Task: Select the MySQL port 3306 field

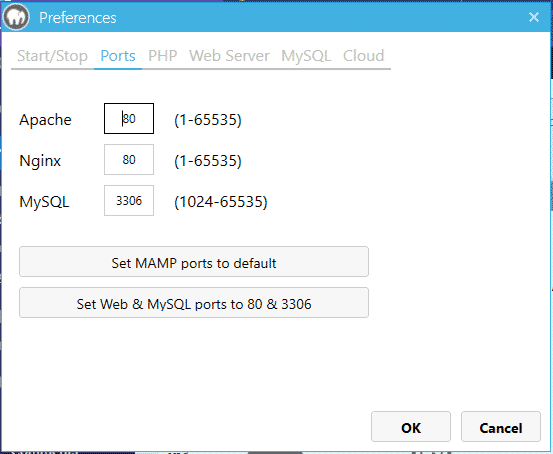Action: pos(129,200)
